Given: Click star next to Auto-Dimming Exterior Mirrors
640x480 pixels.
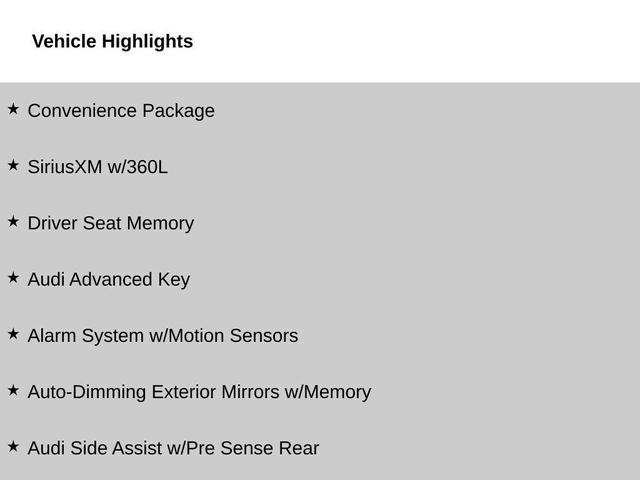Looking at the screenshot, I should click(x=13, y=389).
